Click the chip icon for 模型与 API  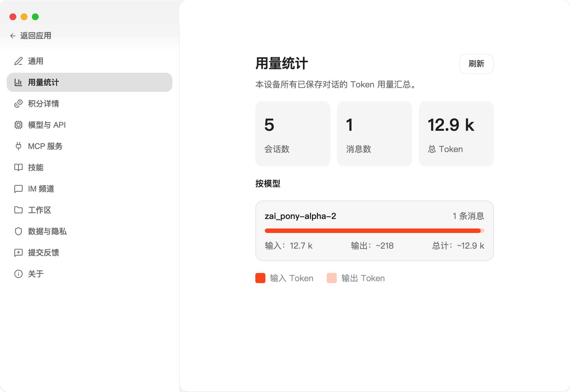[18, 125]
